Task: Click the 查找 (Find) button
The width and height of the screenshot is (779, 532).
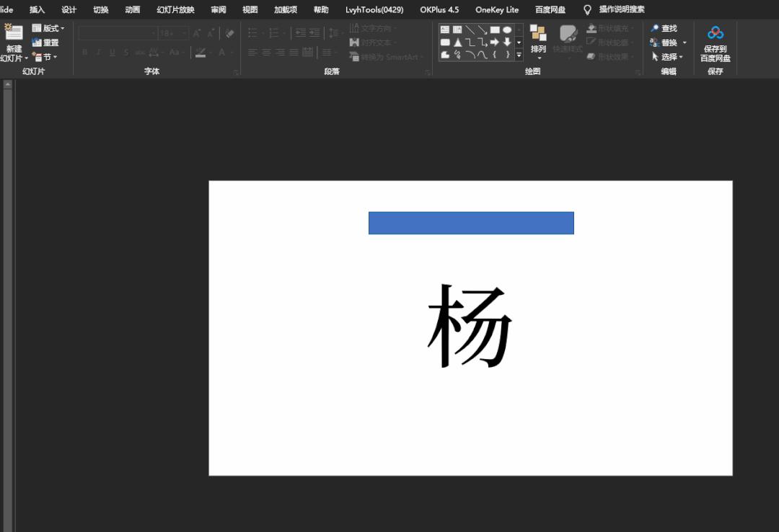Action: [x=667, y=27]
